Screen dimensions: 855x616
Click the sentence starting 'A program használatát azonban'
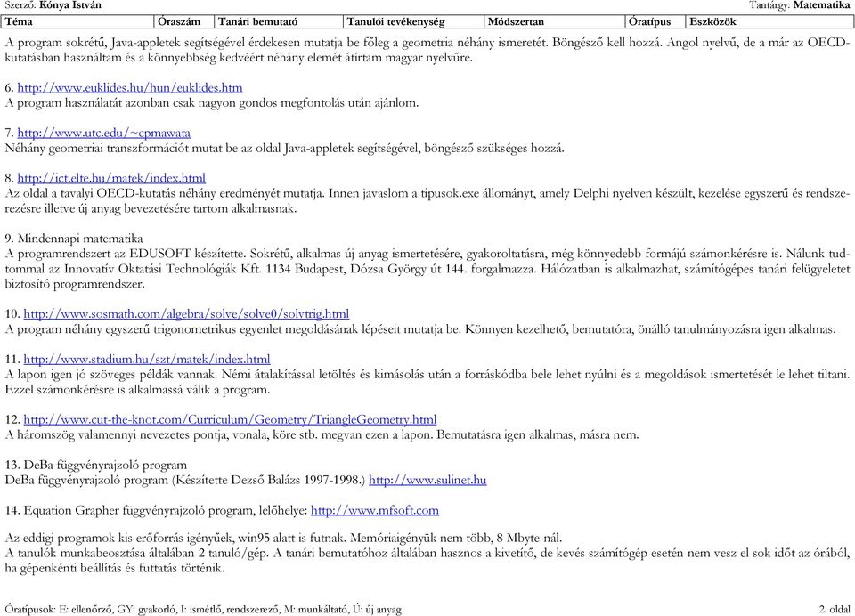212,103
